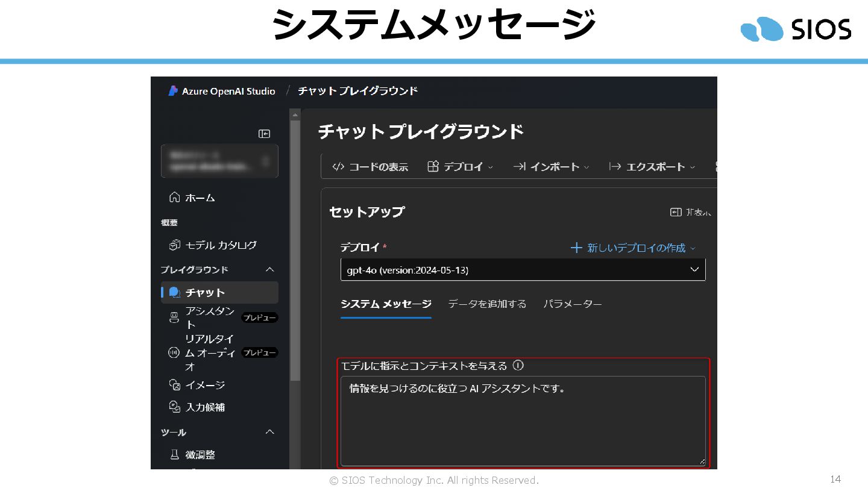Viewport: 868px width, 488px height.
Task: Click チャット プレイグラウンド breadcrumb
Action: tap(357, 91)
